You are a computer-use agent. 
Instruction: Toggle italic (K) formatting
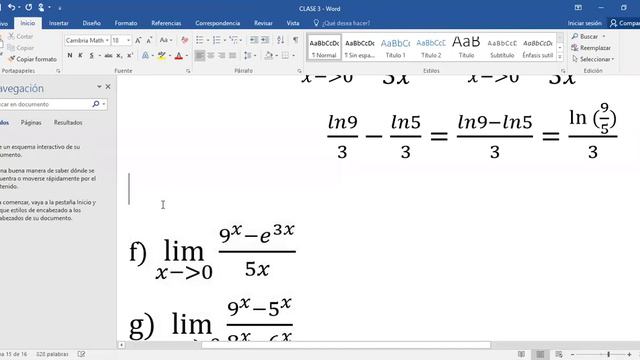(80, 55)
